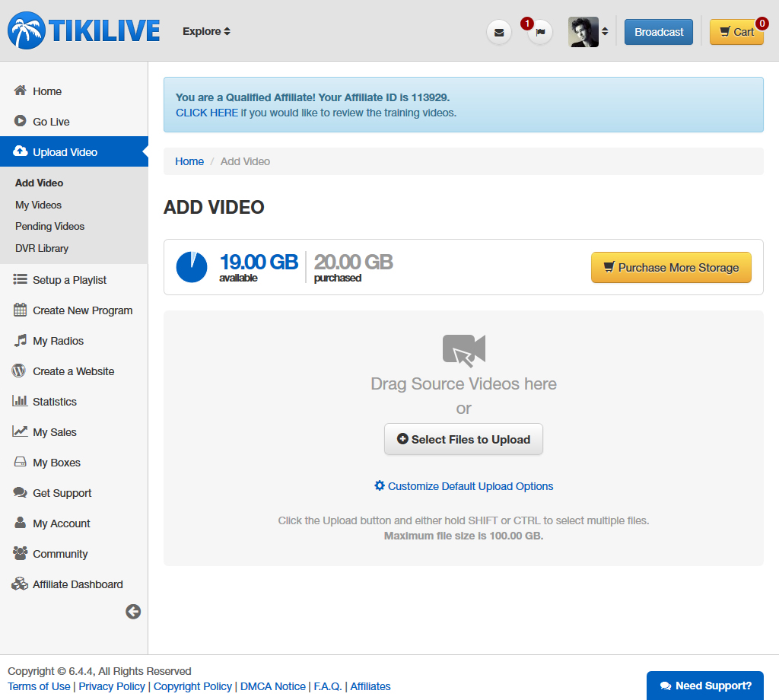Image resolution: width=779 pixels, height=700 pixels.
Task: Click the storage usage pie chart
Action: tap(192, 267)
